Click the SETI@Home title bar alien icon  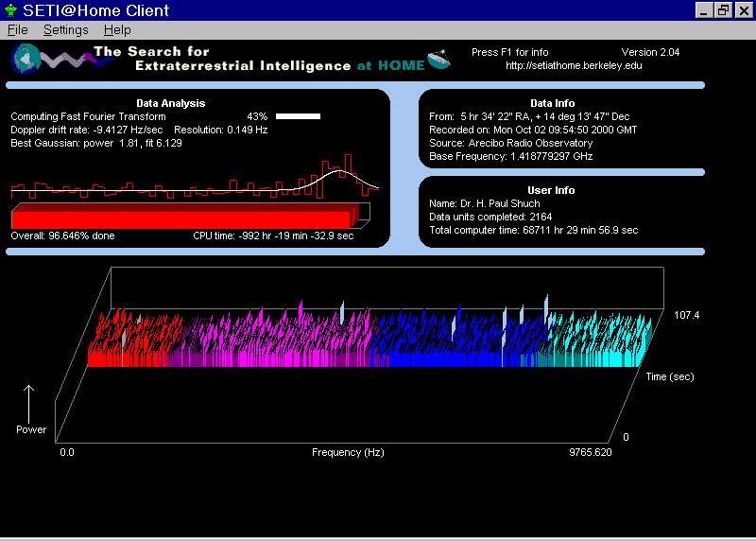point(10,10)
